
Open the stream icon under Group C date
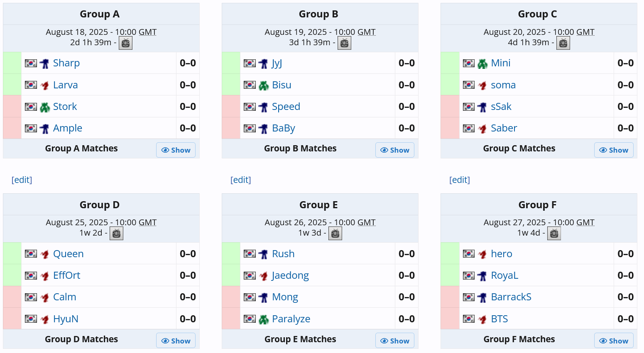563,43
